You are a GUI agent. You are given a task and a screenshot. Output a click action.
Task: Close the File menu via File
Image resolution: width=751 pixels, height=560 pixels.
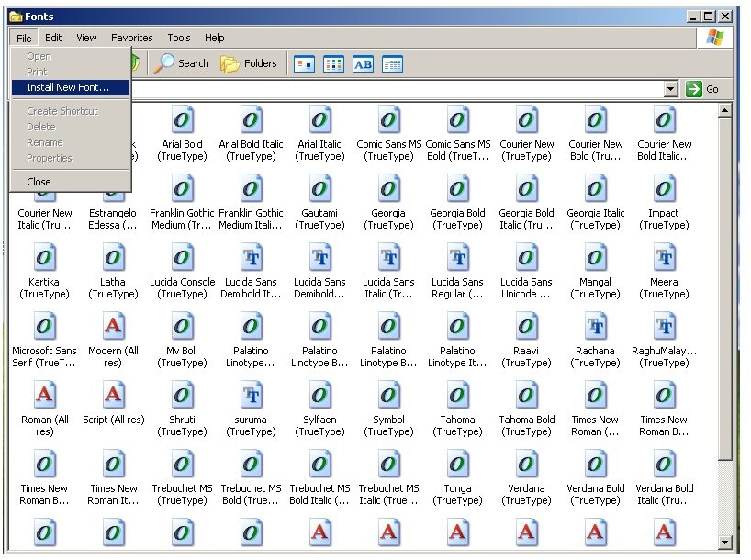(24, 38)
